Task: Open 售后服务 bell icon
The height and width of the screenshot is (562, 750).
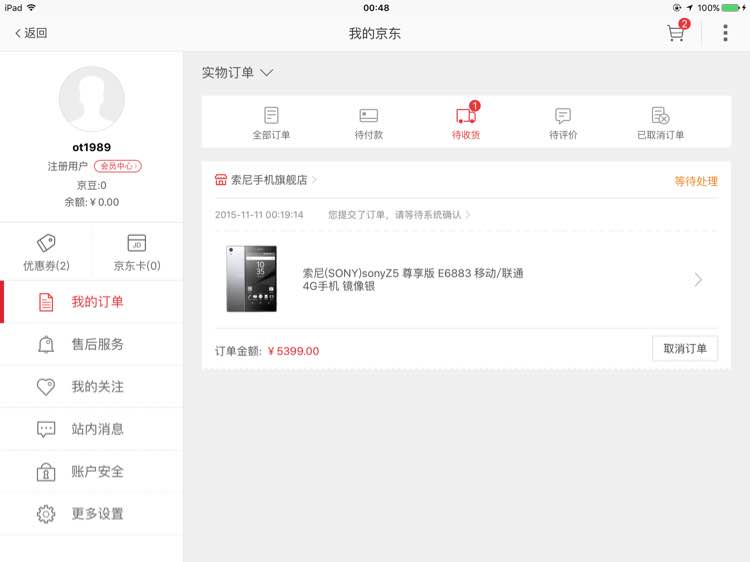Action: 46,344
